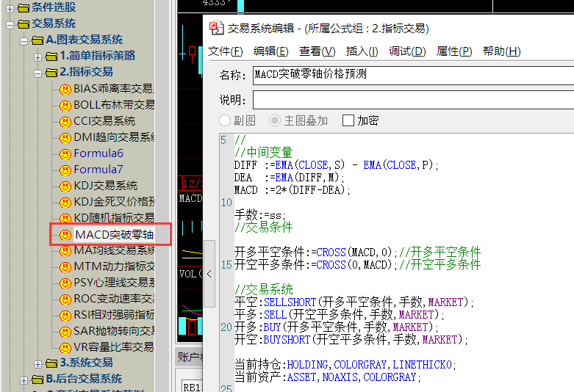Open the 帮助(H) menu
This screenshot has height=392, width=574.
click(x=501, y=51)
